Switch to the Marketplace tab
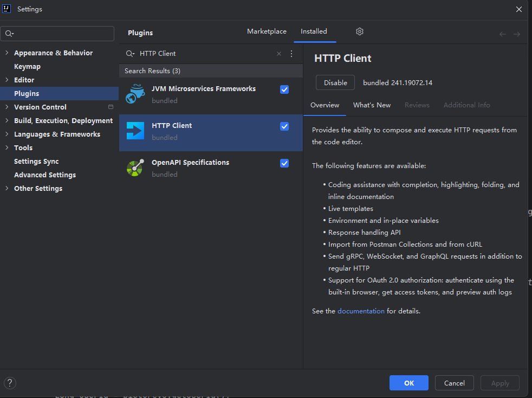Viewport: 532px width, 398px height. click(x=267, y=31)
